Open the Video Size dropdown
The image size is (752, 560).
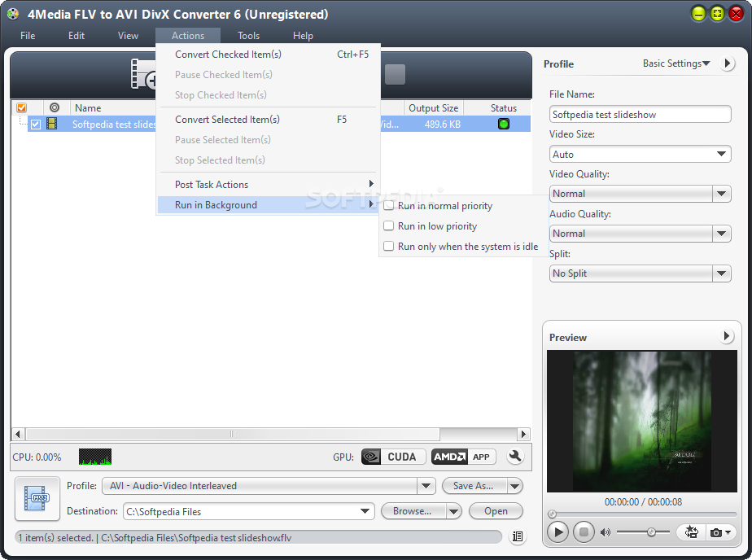click(721, 154)
